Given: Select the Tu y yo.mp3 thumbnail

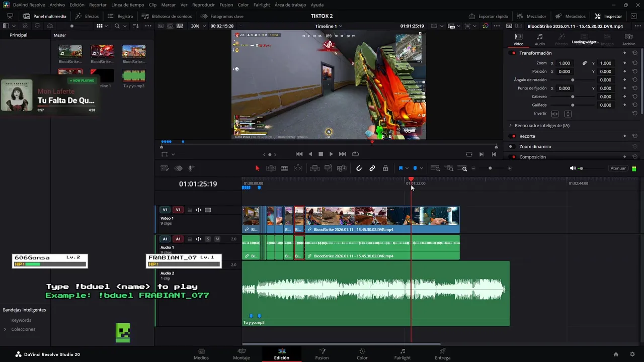Looking at the screenshot, I should (x=134, y=75).
